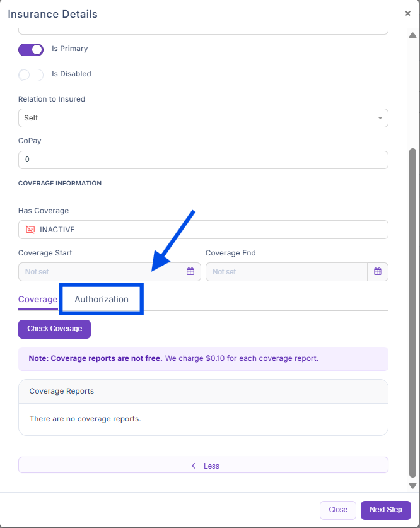420x528 pixels.
Task: Open the Coverage End calendar picker
Action: pyautogui.click(x=378, y=272)
